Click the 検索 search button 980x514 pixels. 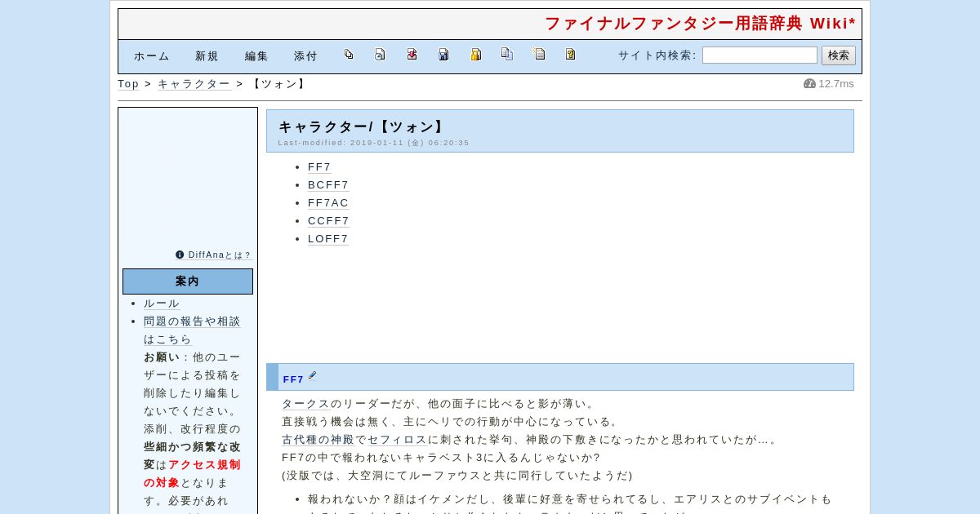(x=839, y=55)
